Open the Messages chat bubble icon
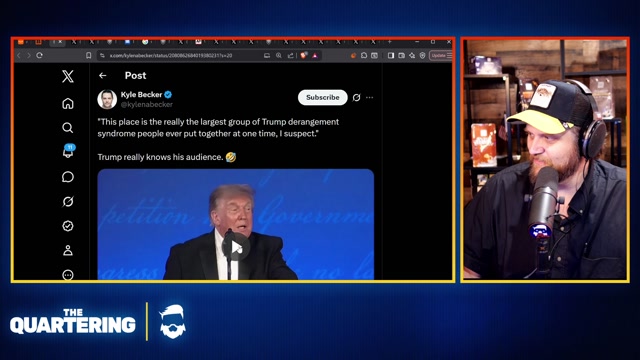This screenshot has width=640, height=360. tap(68, 177)
